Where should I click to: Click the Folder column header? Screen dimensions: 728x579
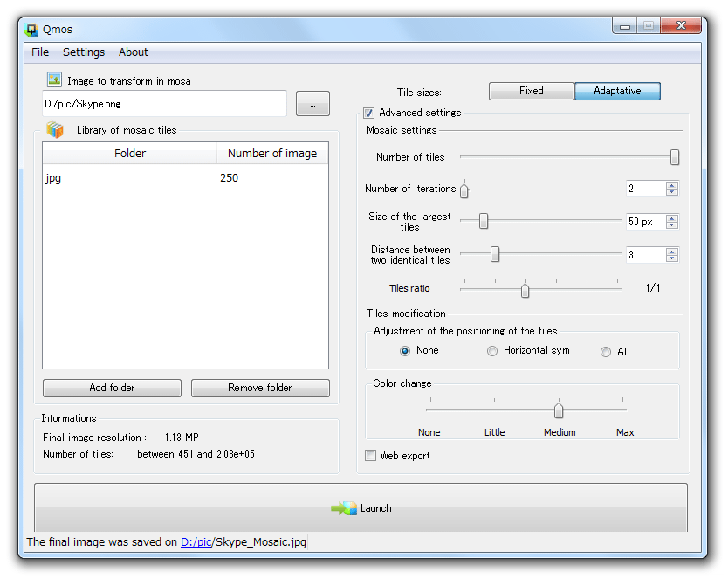[129, 153]
